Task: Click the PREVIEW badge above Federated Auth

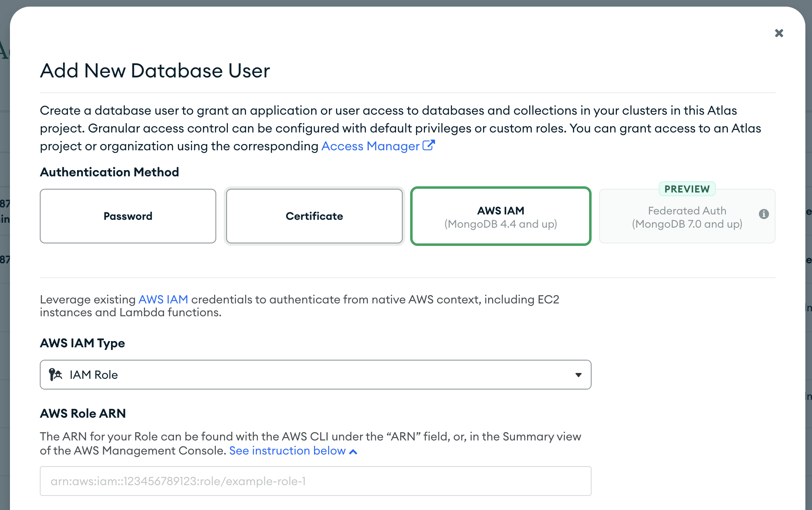Action: pyautogui.click(x=687, y=189)
